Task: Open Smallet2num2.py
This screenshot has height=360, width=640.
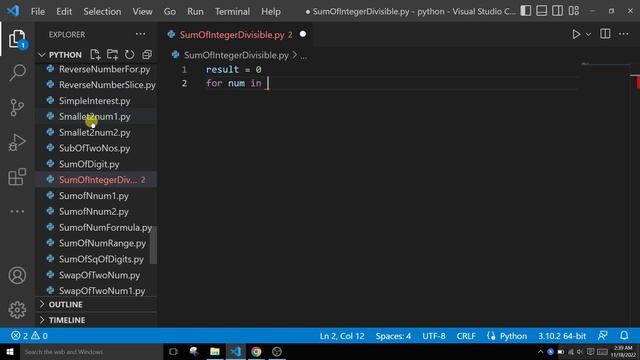Action: tap(95, 133)
